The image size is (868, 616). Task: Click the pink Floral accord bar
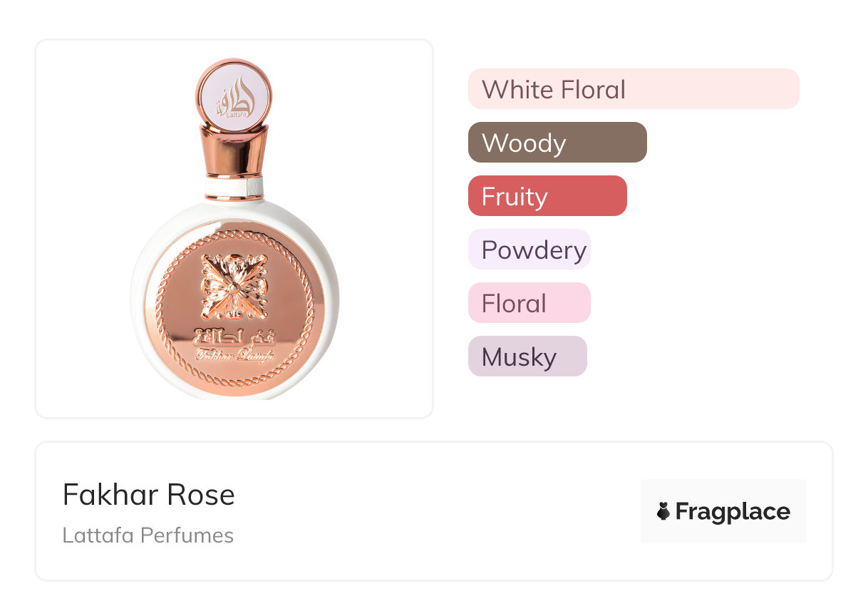click(529, 303)
